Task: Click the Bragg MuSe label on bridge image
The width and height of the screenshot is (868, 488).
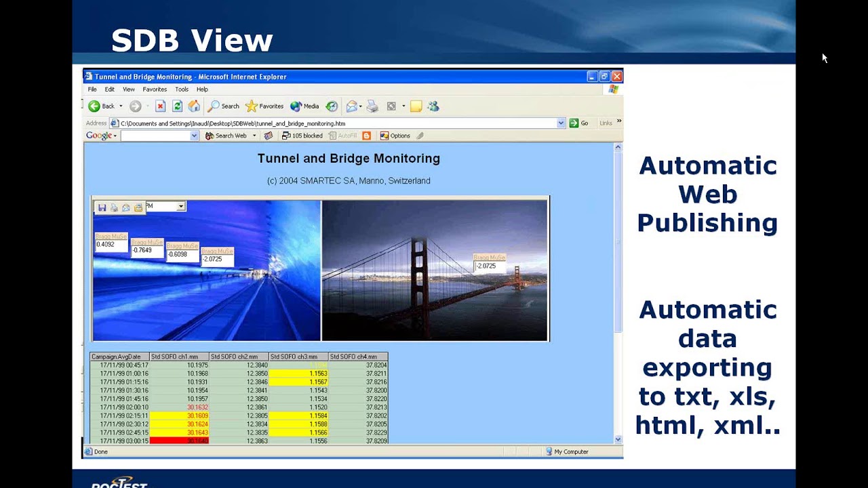Action: (489, 258)
